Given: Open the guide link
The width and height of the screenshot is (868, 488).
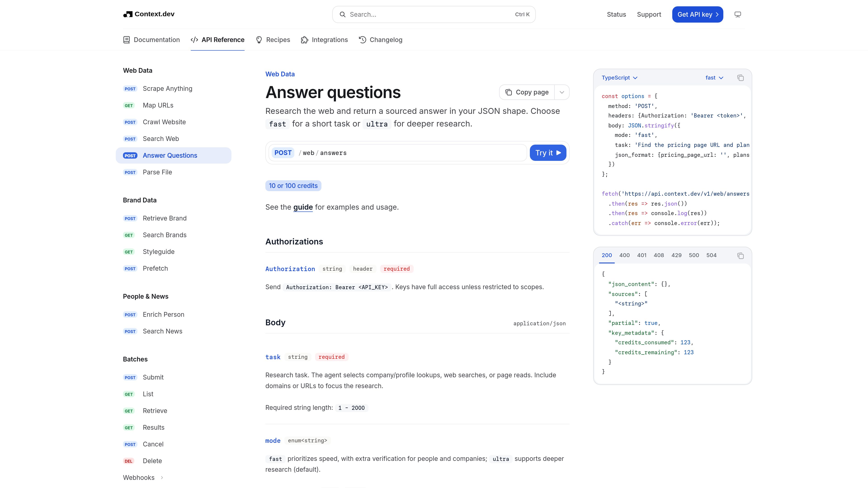Looking at the screenshot, I should coord(303,207).
